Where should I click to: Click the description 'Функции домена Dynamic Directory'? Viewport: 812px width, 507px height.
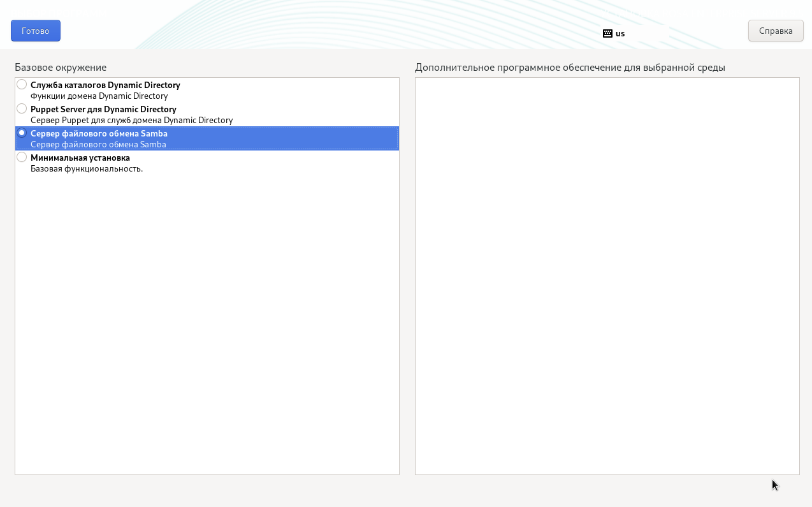point(99,96)
